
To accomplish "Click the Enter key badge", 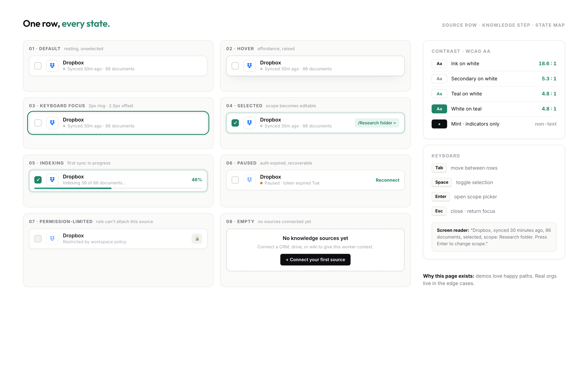I will [x=441, y=197].
